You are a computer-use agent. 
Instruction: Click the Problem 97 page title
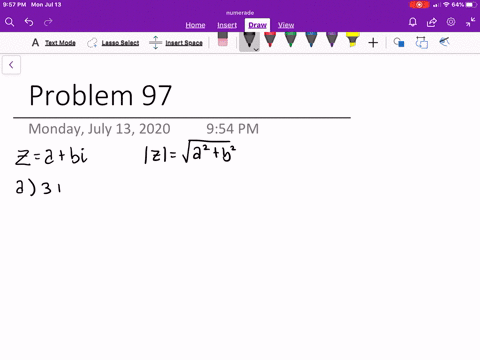100,96
